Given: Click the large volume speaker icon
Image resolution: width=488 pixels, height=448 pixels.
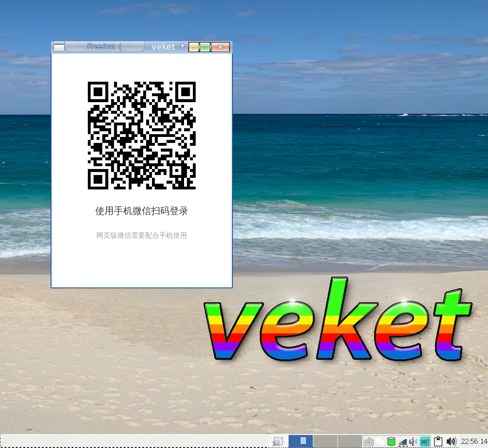Looking at the screenshot, I should click(452, 442).
